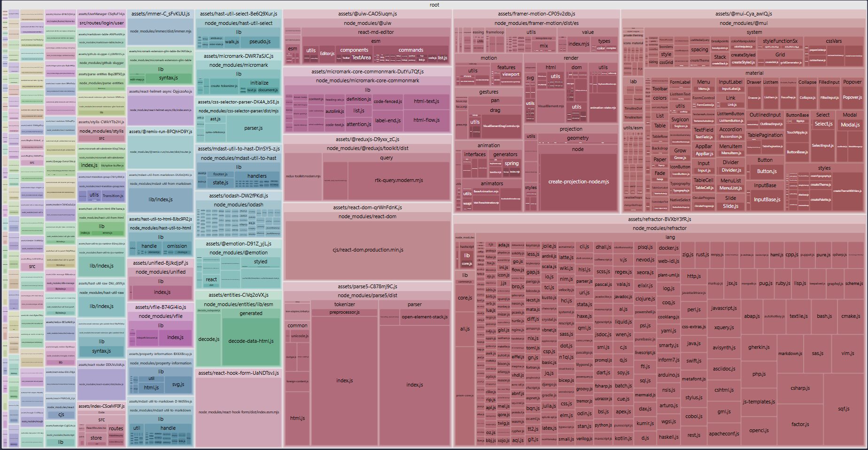Click the assets/refractor-BVXbY3fR.js header

coord(659,219)
